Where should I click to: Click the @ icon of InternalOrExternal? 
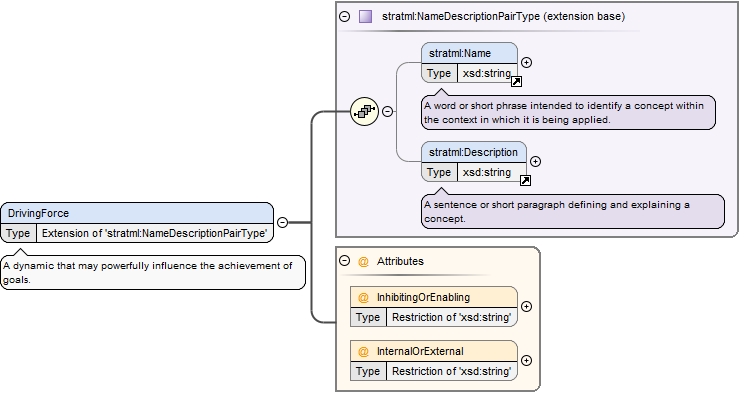click(363, 352)
